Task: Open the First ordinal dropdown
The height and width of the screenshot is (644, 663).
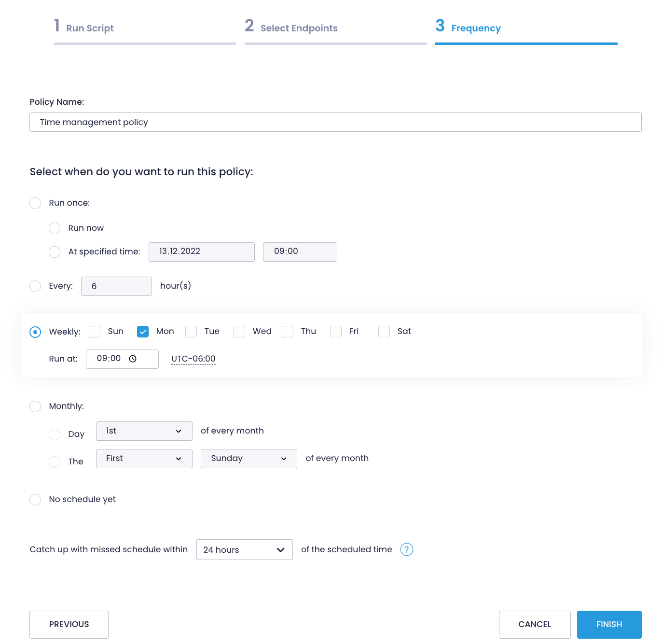Action: [144, 459]
